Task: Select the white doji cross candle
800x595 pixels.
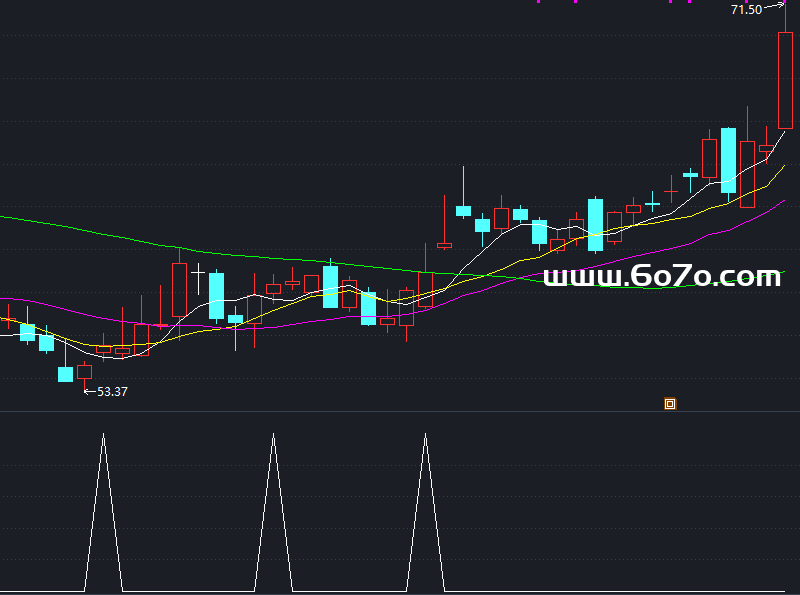Action: click(197, 271)
